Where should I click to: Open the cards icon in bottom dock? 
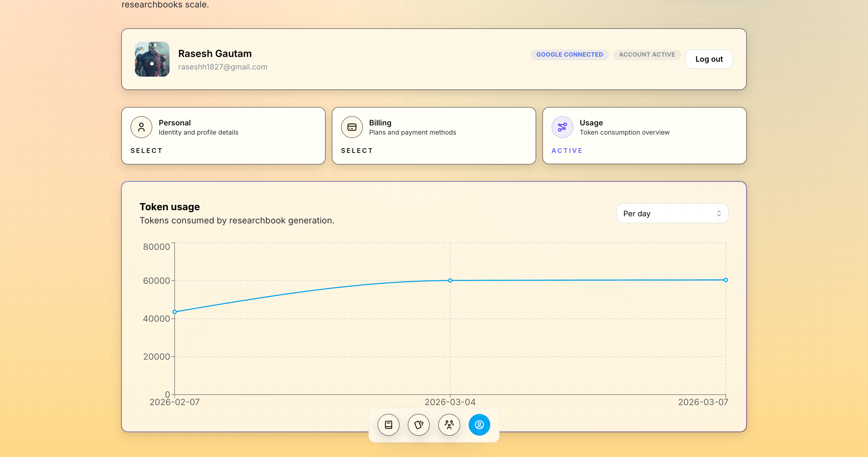[x=419, y=425]
